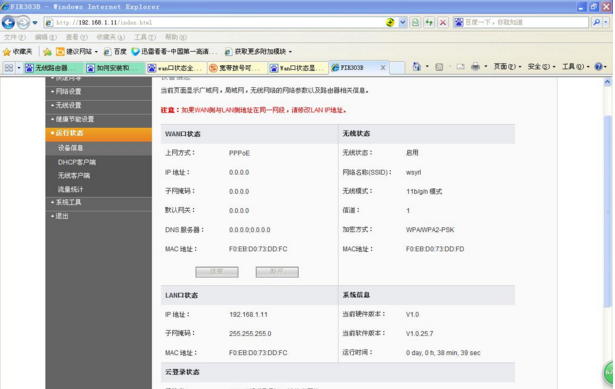Open the DHCP客户端 sidebar page
615x389 pixels.
coord(77,162)
